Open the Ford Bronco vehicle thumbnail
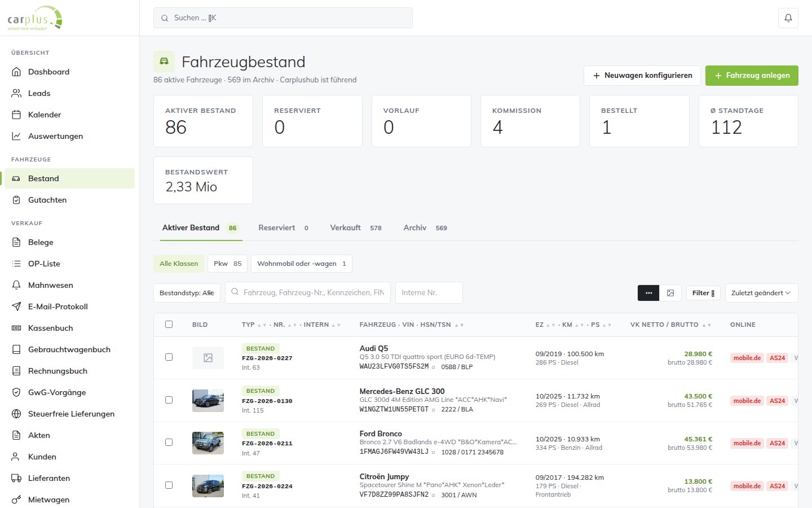 [x=208, y=443]
